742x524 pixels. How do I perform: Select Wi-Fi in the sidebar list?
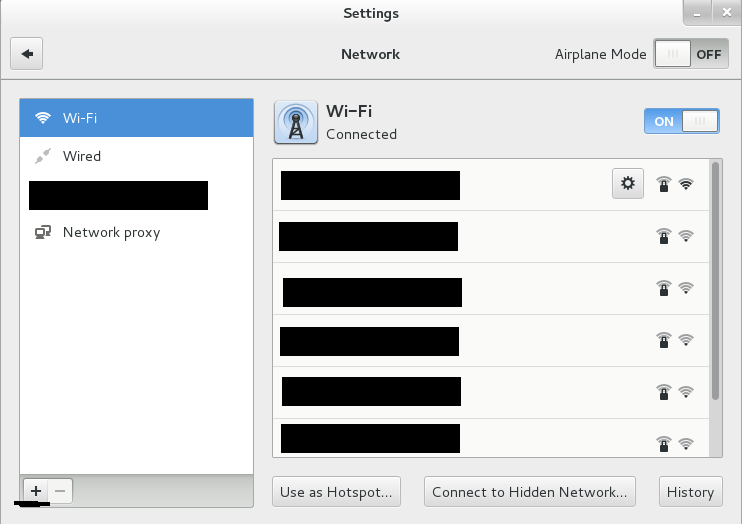tap(136, 118)
